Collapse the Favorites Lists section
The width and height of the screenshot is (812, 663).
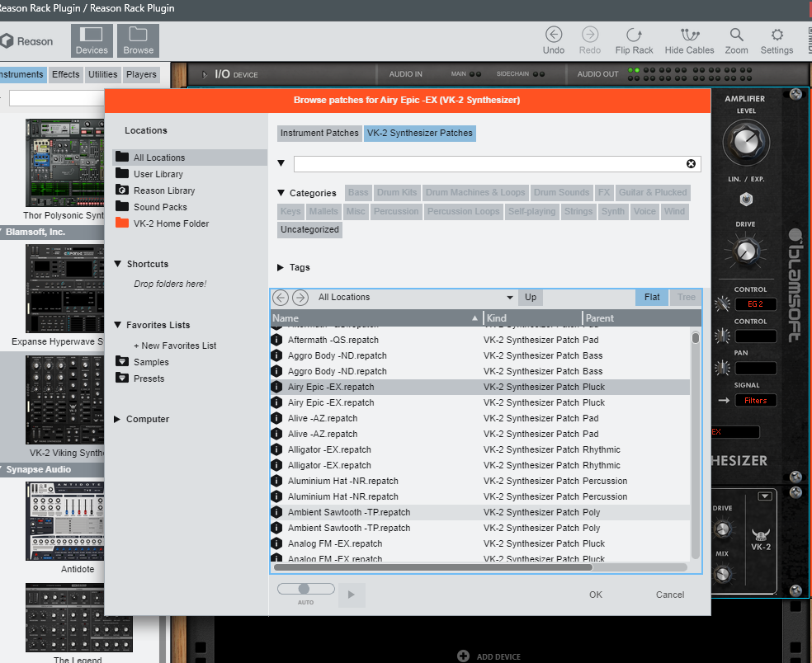pos(117,325)
